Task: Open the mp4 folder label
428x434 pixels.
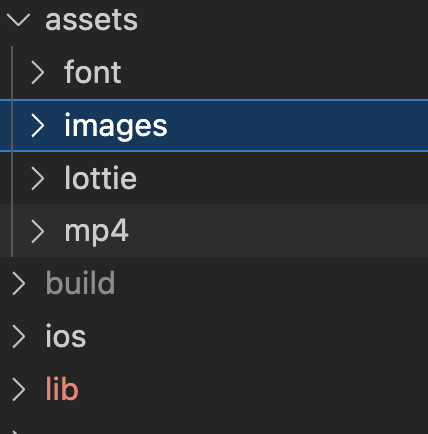Action: tap(96, 232)
